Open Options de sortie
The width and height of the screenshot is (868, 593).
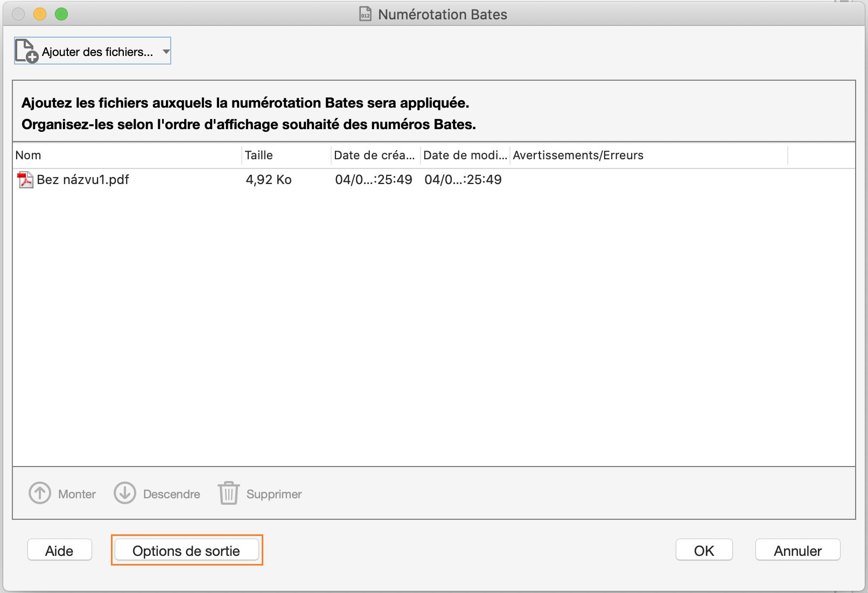(187, 550)
